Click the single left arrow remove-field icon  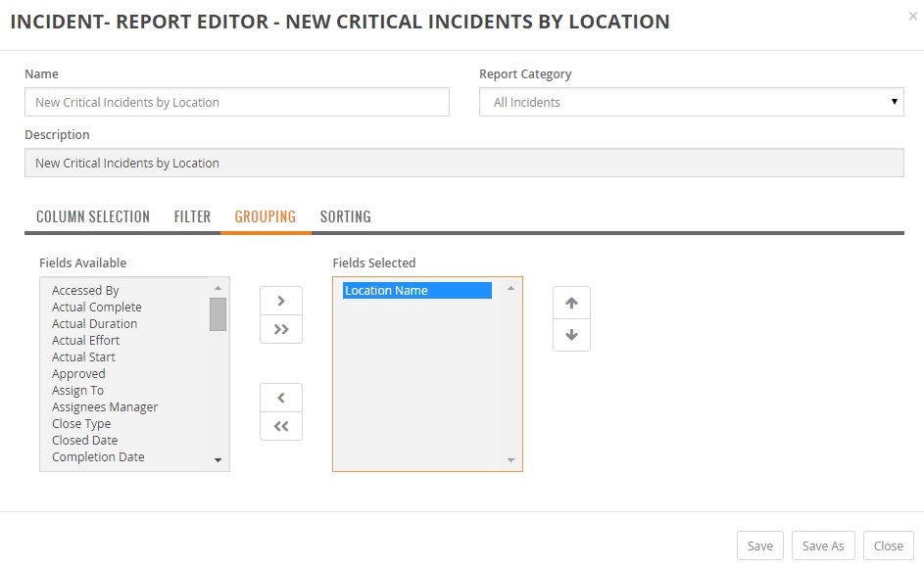click(281, 399)
